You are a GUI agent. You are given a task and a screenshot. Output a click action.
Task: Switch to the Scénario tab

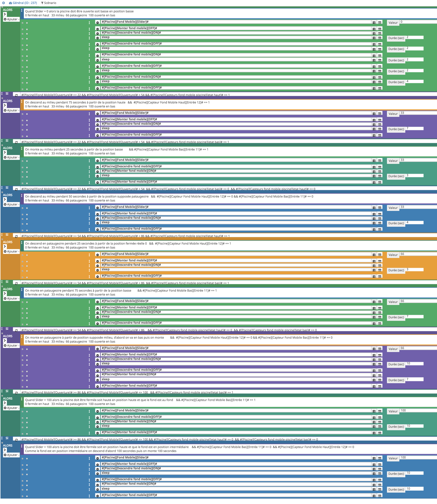(x=49, y=3)
